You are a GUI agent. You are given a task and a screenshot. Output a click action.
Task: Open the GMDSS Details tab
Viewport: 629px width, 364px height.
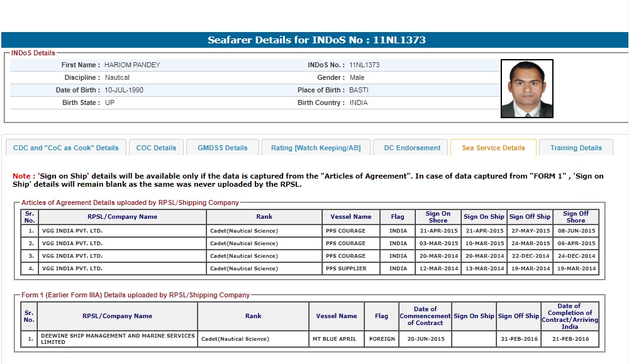click(x=223, y=148)
